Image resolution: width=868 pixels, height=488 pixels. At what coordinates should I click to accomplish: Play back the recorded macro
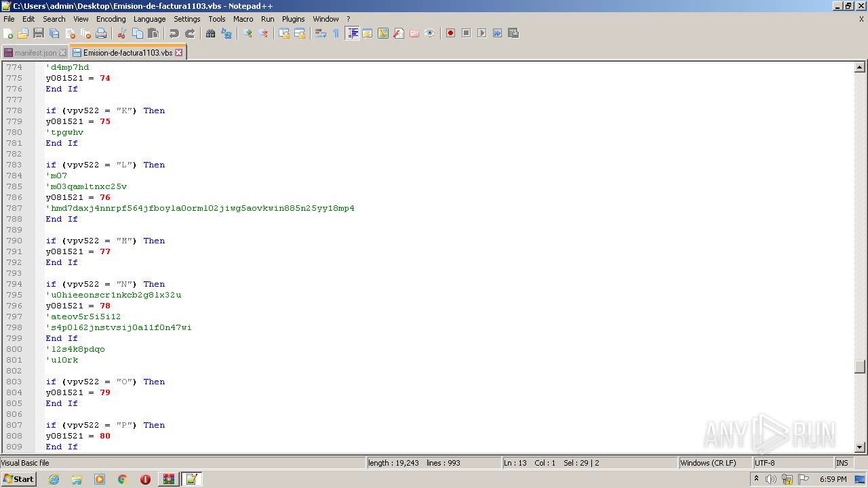pos(481,33)
